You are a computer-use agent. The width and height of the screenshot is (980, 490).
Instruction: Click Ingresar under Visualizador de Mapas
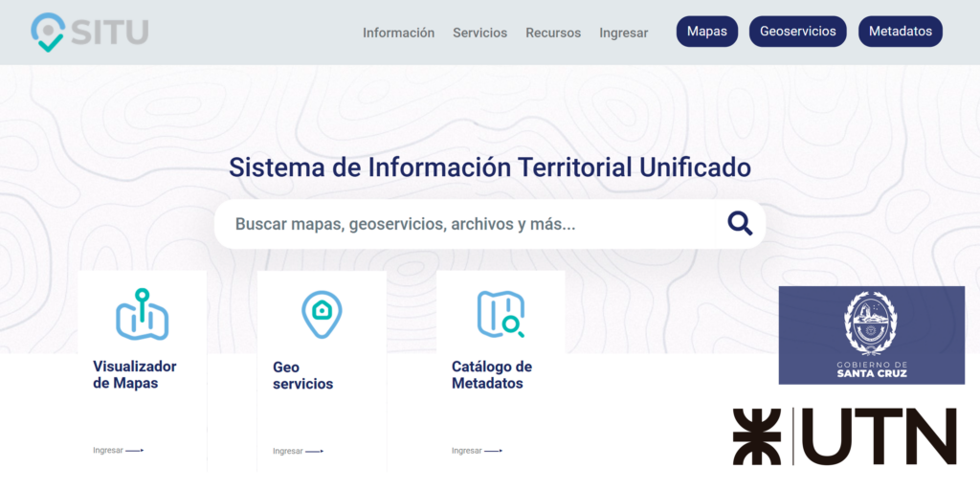click(x=118, y=451)
